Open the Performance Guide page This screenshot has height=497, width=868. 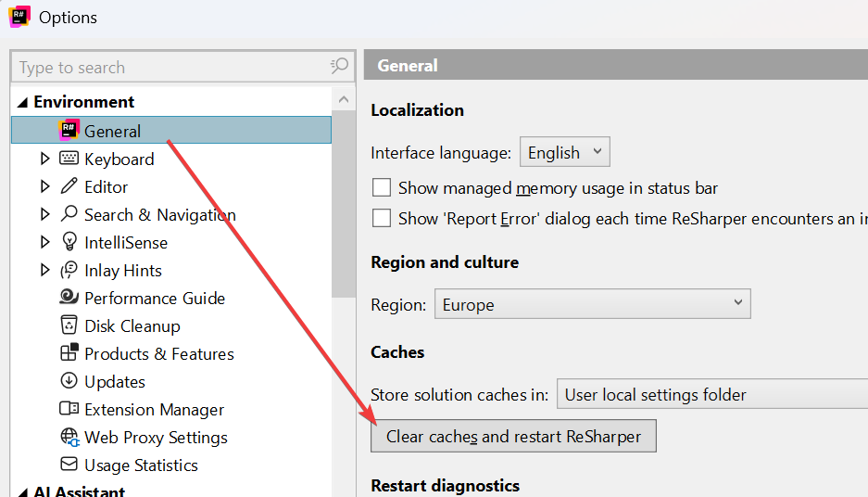(x=155, y=298)
